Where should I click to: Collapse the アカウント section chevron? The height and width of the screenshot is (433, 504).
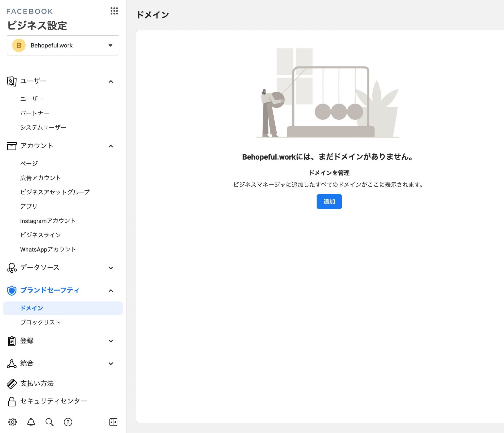coord(111,146)
